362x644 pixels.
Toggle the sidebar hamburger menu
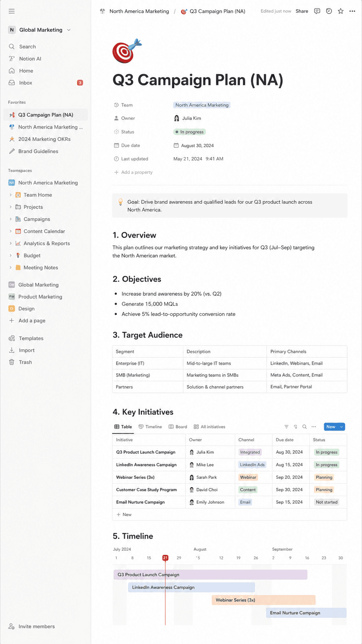click(x=12, y=11)
